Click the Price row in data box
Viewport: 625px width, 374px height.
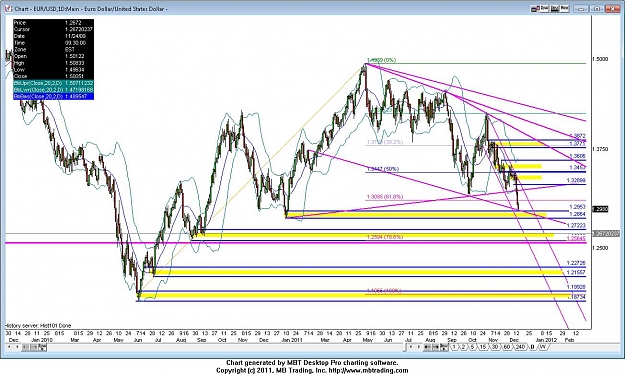coord(53,23)
